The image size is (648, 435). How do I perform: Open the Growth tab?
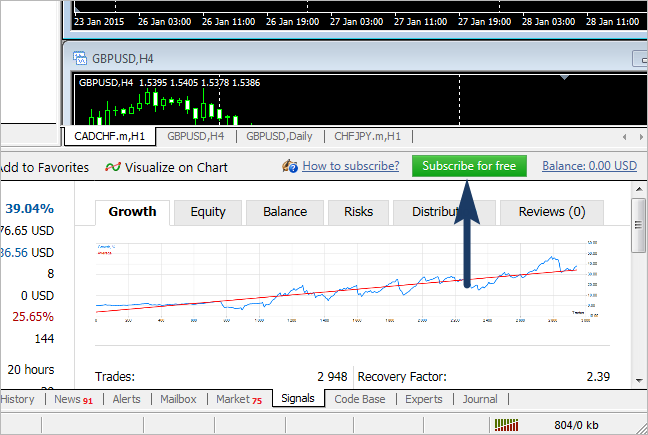[132, 212]
